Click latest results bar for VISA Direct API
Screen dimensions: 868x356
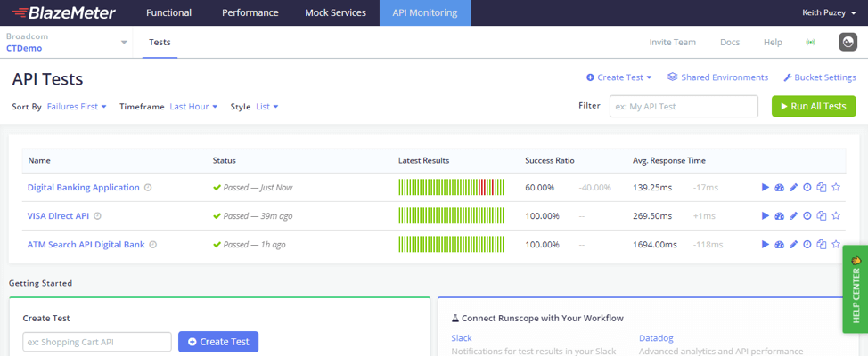[451, 215]
